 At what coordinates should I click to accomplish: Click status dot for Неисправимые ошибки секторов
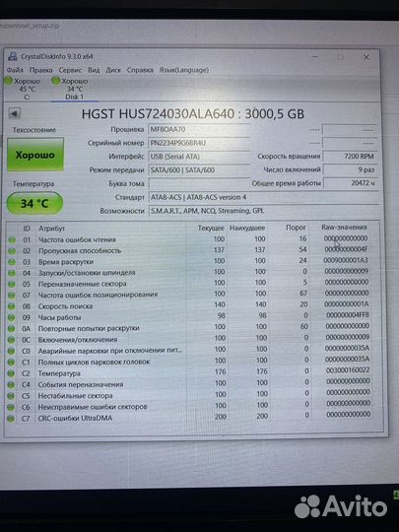(11, 407)
